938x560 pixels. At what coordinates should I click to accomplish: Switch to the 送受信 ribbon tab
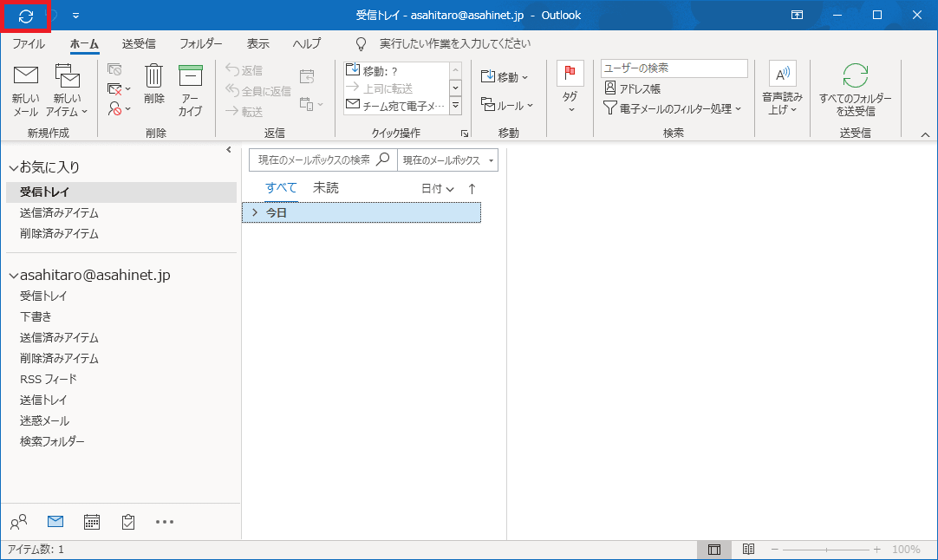139,43
